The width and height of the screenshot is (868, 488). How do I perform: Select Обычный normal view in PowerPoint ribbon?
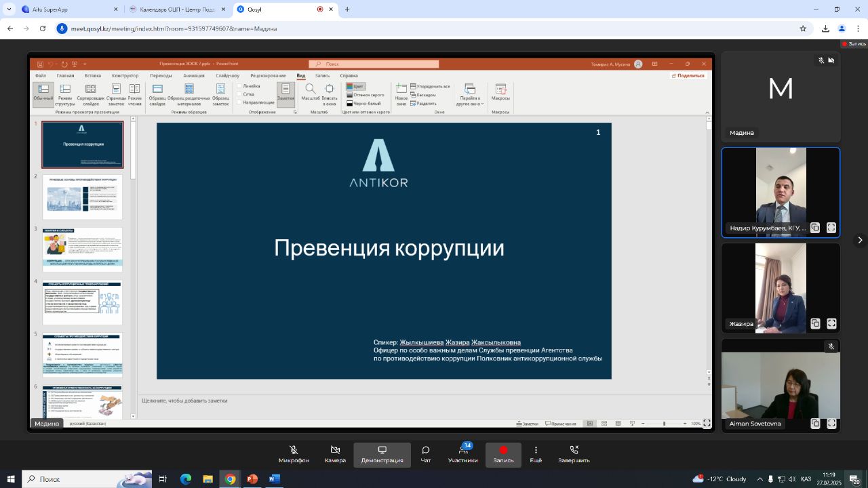click(x=43, y=95)
